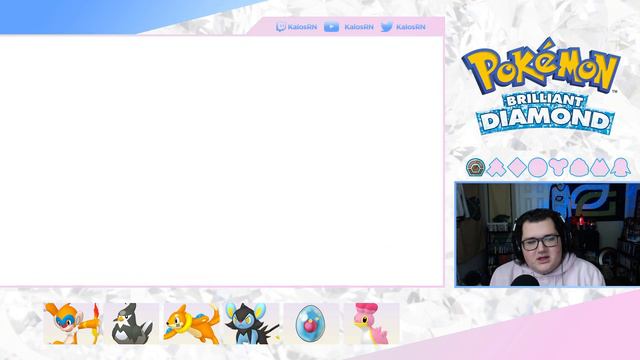The width and height of the screenshot is (640, 360).
Task: Select the Manaphy egg party slot
Action: [311, 323]
